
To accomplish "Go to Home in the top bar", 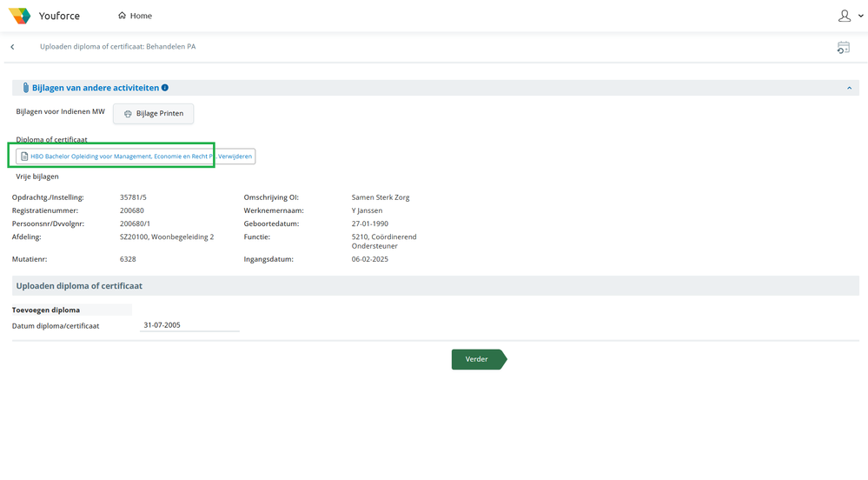I will (x=135, y=16).
